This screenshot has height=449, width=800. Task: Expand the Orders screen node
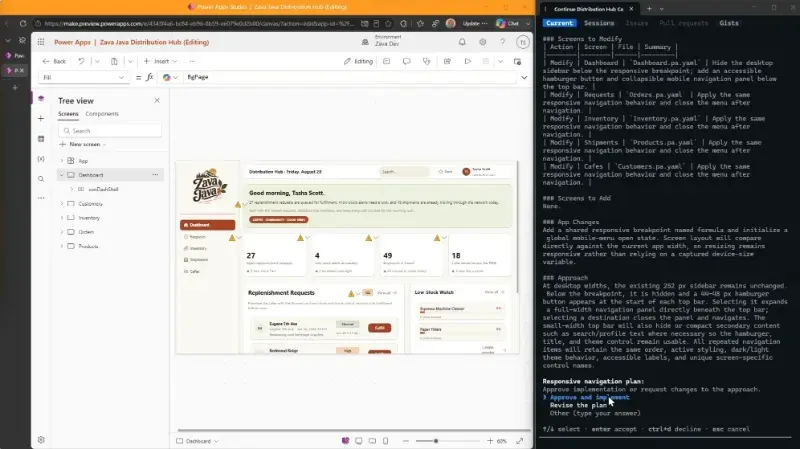pos(62,232)
